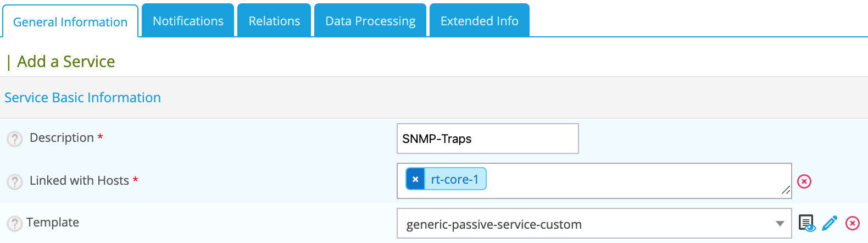
Task: Show help for Linked with Hosts
Action: coord(15,181)
